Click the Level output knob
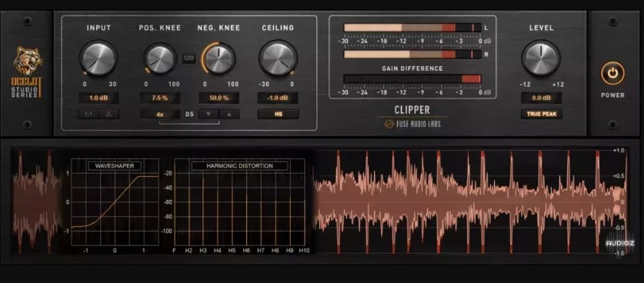Screen dimensions: 644x283 point(542,58)
